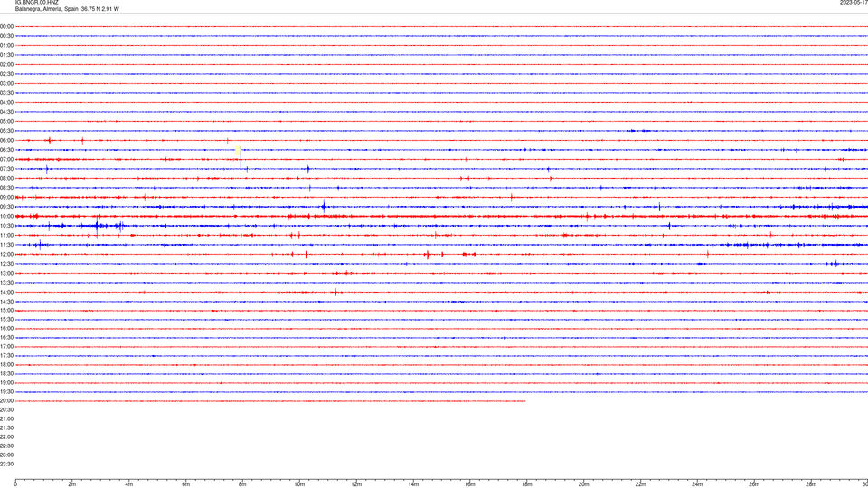This screenshot has width=868, height=488.
Task: Click the 10:00 time label
Action: 6,216
